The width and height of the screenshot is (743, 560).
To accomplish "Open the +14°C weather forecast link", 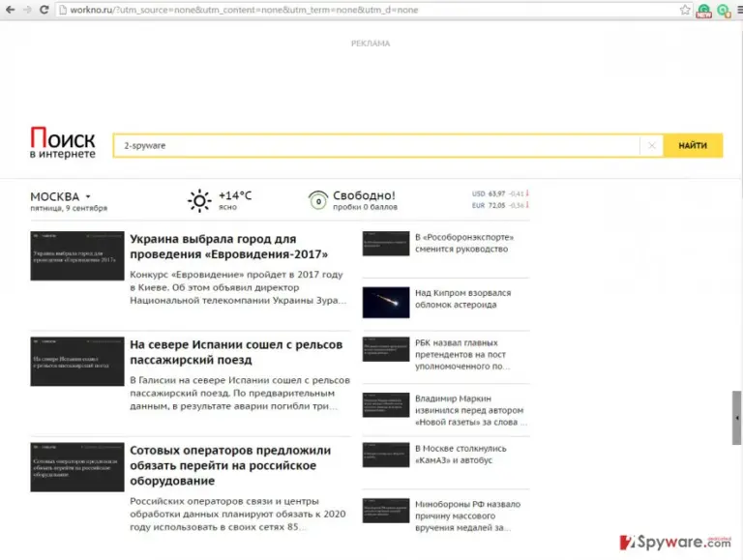I will 235,195.
